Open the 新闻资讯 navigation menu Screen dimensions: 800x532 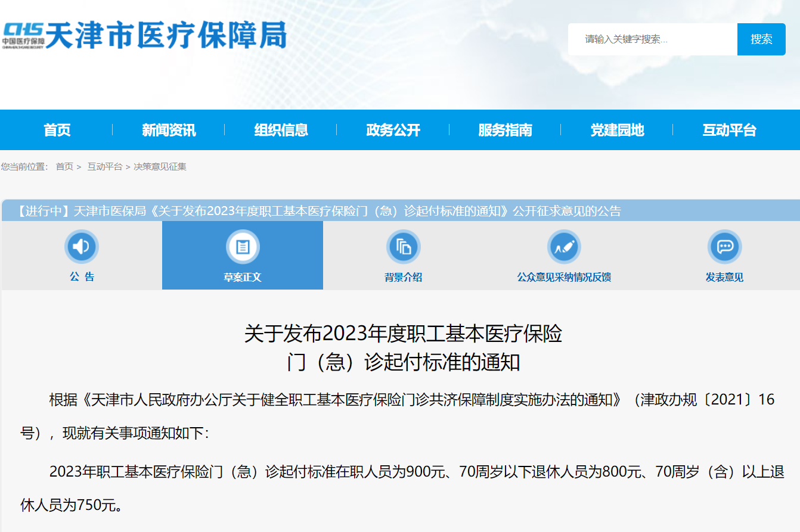[x=169, y=130]
